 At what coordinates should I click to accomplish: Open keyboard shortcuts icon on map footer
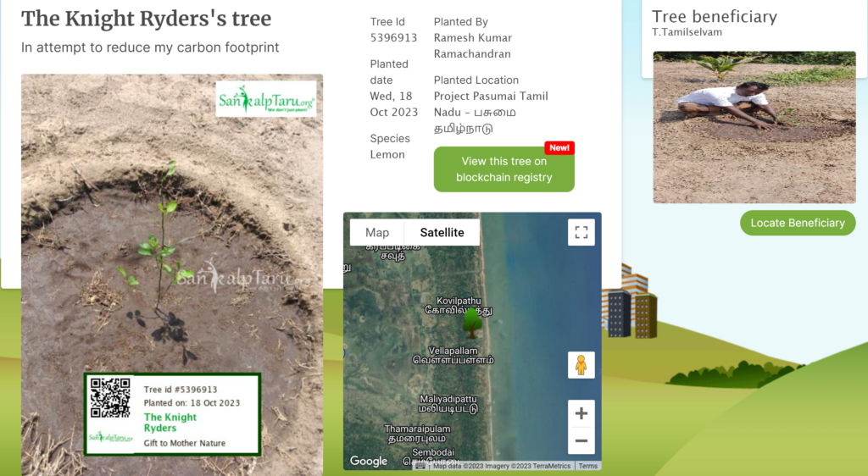[x=420, y=466]
